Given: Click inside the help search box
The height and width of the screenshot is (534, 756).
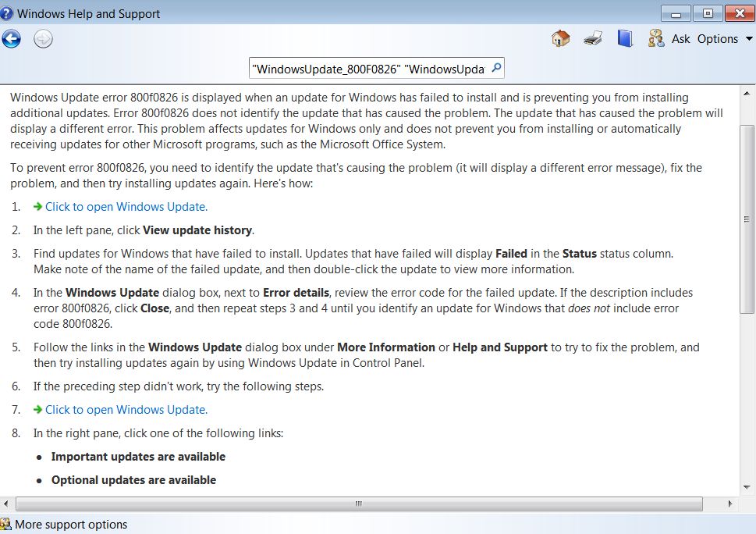Looking at the screenshot, I should [369, 69].
